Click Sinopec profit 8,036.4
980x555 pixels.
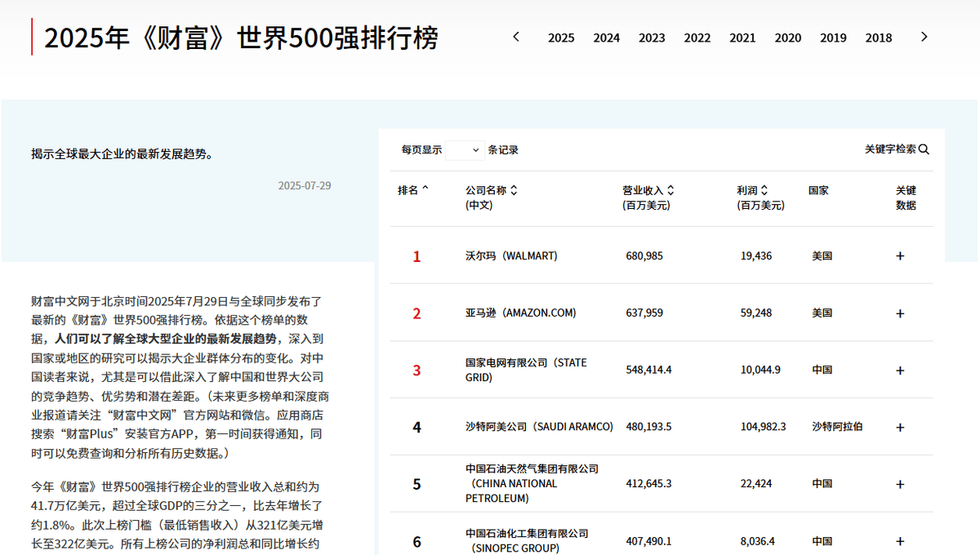(758, 540)
